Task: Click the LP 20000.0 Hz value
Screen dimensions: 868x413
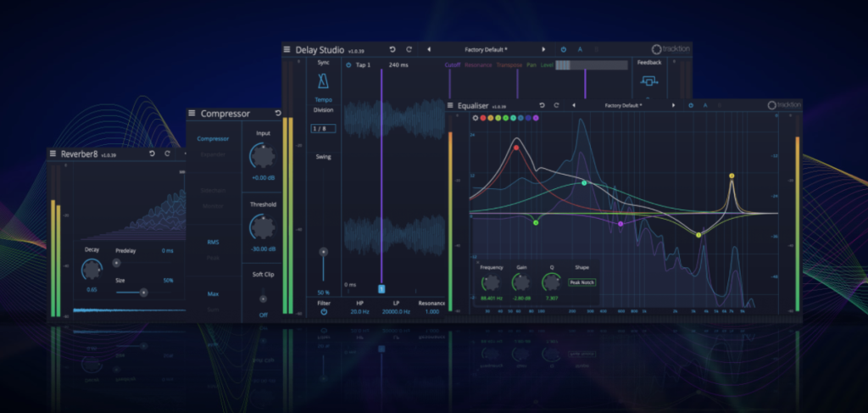Action: 396,312
